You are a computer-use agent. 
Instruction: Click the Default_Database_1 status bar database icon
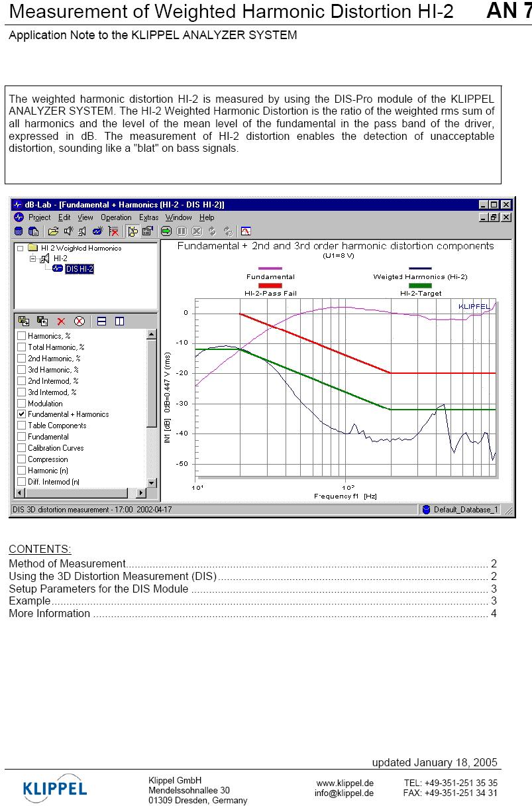(427, 510)
